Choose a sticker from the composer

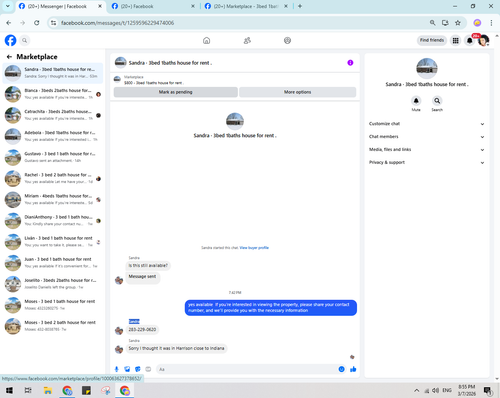[138, 369]
